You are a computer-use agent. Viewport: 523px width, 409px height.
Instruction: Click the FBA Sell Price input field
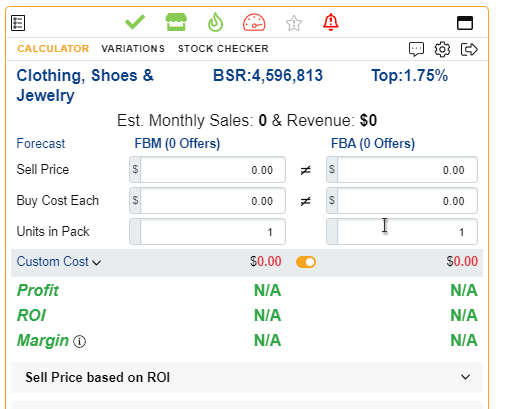pos(402,169)
